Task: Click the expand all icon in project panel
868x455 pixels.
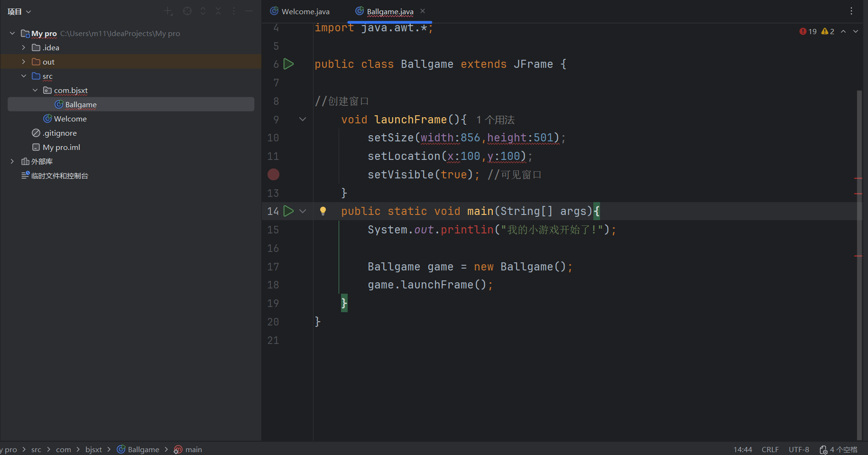Action: [203, 11]
